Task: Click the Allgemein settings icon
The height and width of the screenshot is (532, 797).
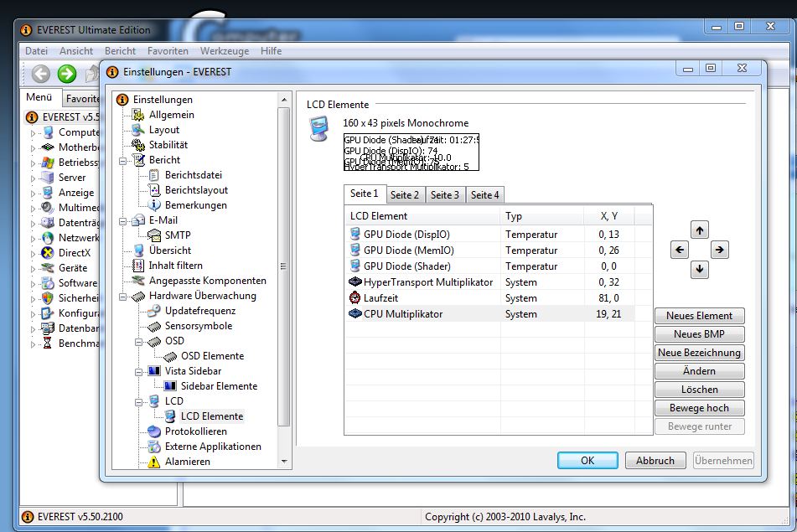Action: 137,115
